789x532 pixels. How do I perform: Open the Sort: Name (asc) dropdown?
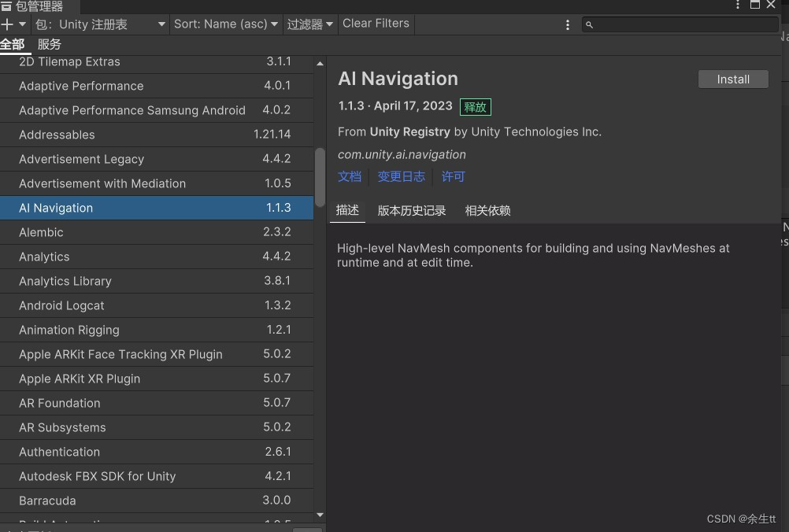point(225,24)
